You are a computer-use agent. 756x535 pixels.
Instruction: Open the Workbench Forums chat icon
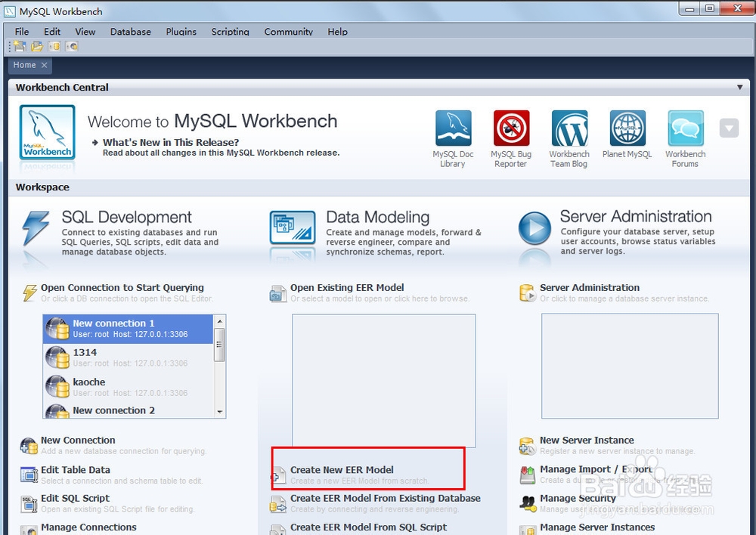pos(685,128)
